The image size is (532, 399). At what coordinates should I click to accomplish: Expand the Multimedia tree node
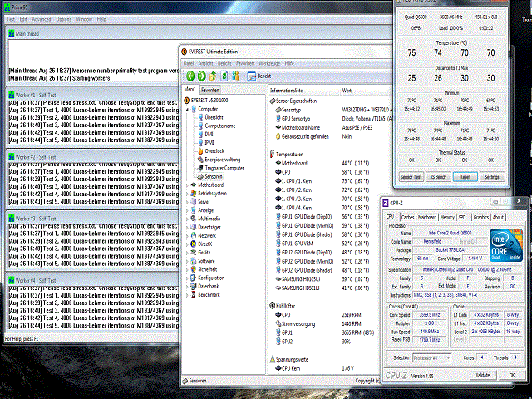tap(187, 219)
